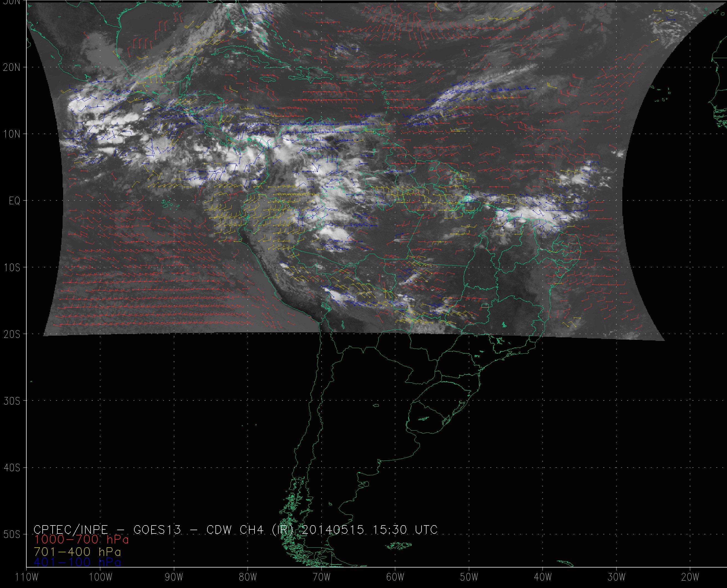The width and height of the screenshot is (727, 588).
Task: Click the 70W longitude axis label
Action: pos(321,577)
